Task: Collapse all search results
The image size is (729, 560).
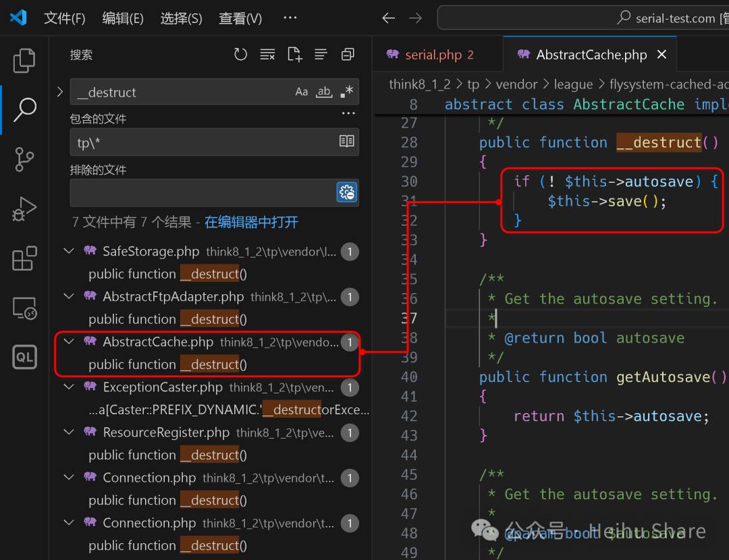Action: [x=348, y=55]
